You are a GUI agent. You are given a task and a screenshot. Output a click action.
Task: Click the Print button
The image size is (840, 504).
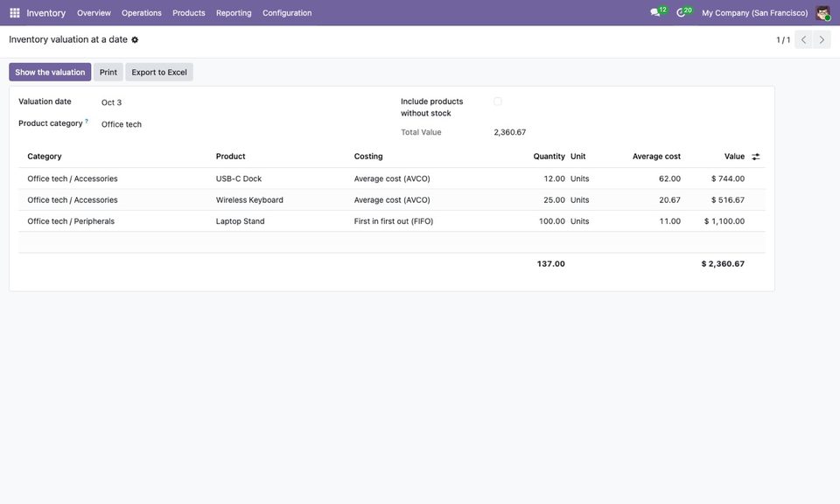click(108, 73)
